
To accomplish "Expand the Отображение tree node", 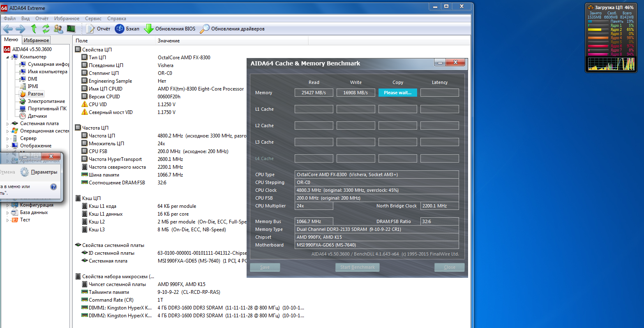I will coord(7,146).
